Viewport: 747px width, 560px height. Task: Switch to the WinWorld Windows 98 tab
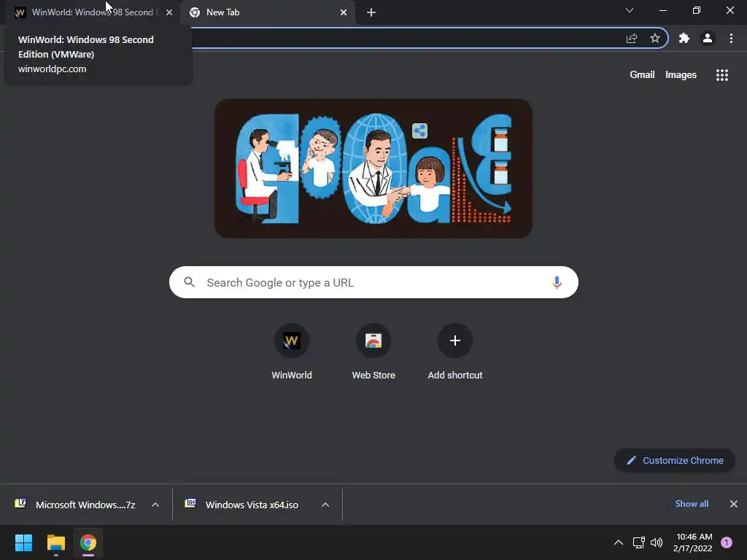coord(90,12)
